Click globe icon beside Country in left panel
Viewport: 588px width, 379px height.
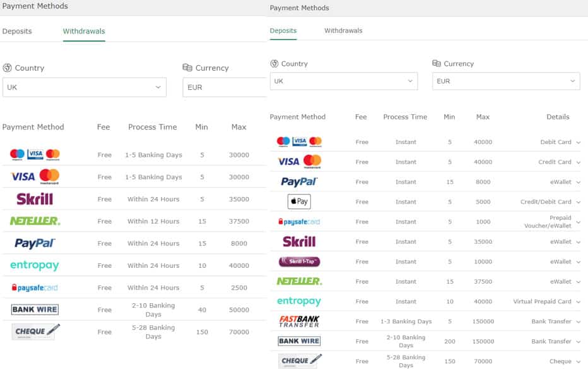coord(7,68)
